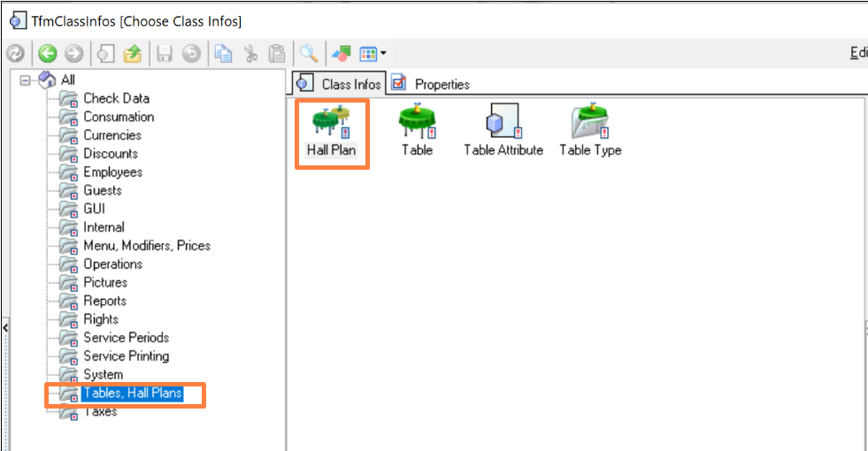Screen dimensions: 868x451
Task: Open the view mode dropdown arrow
Action: pos(383,54)
